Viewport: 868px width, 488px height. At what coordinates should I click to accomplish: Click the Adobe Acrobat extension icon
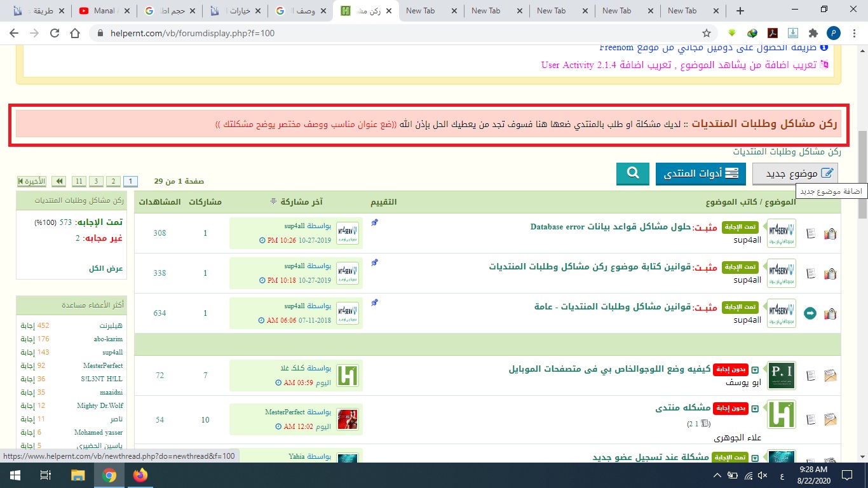(x=773, y=33)
